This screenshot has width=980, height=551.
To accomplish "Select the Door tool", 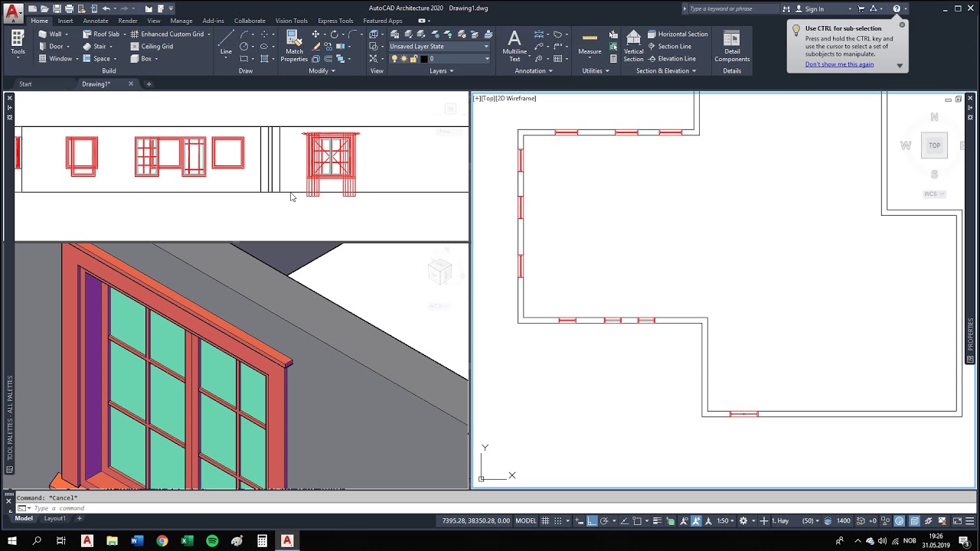I will click(x=51, y=46).
